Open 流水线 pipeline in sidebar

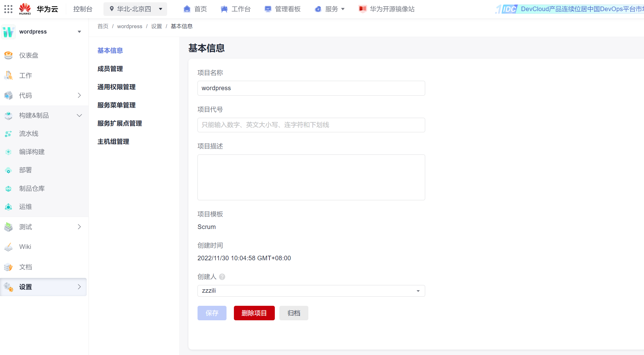[28, 133]
